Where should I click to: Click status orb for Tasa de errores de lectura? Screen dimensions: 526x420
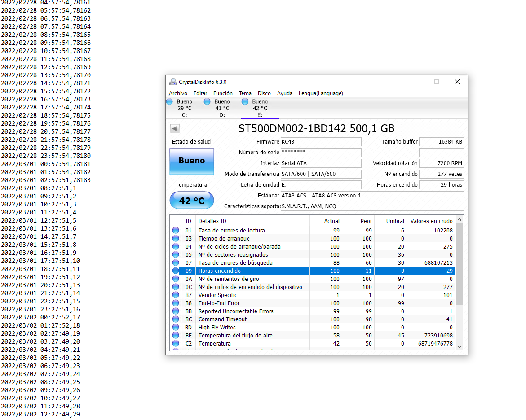[x=176, y=230]
